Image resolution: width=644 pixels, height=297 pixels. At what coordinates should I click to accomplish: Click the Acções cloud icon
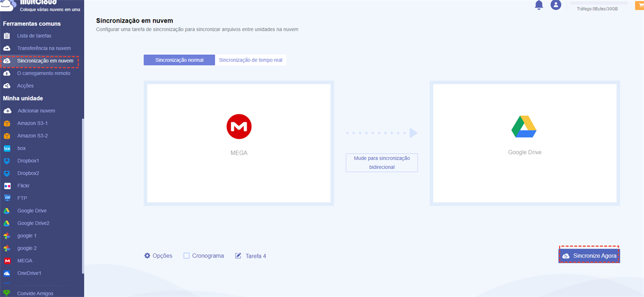coord(7,85)
